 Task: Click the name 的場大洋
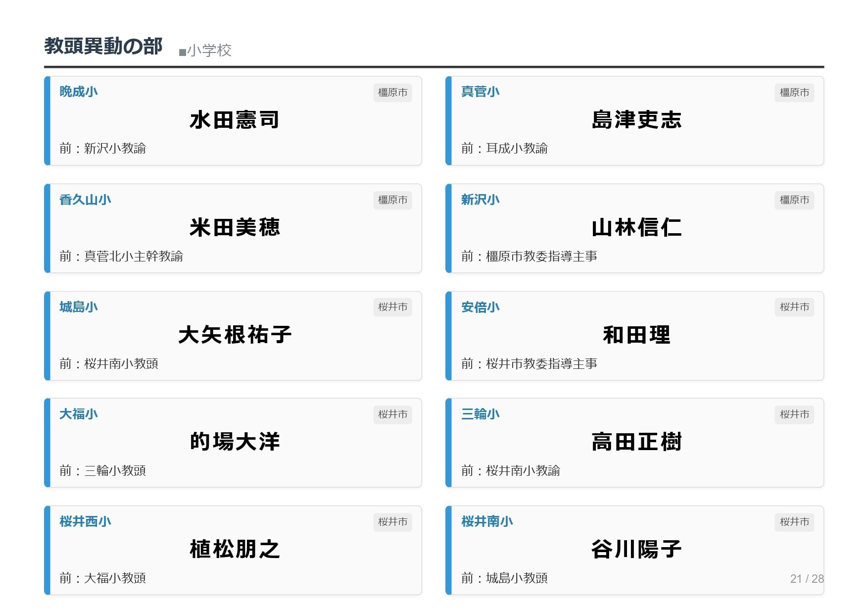coord(235,442)
